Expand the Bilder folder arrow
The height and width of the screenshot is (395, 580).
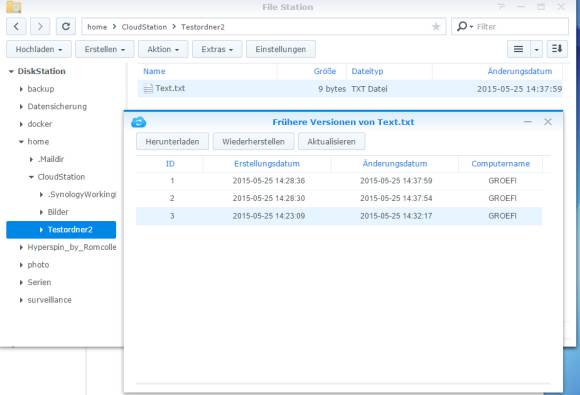pyautogui.click(x=41, y=212)
